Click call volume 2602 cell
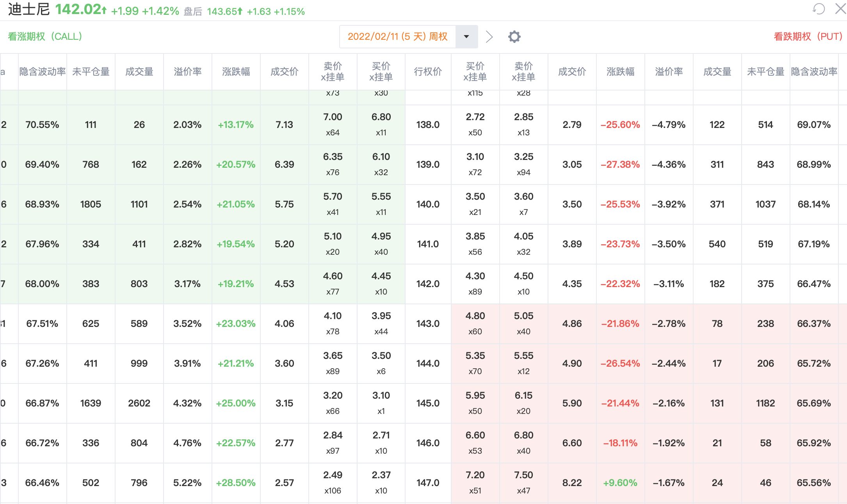This screenshot has height=504, width=847. coord(139,403)
